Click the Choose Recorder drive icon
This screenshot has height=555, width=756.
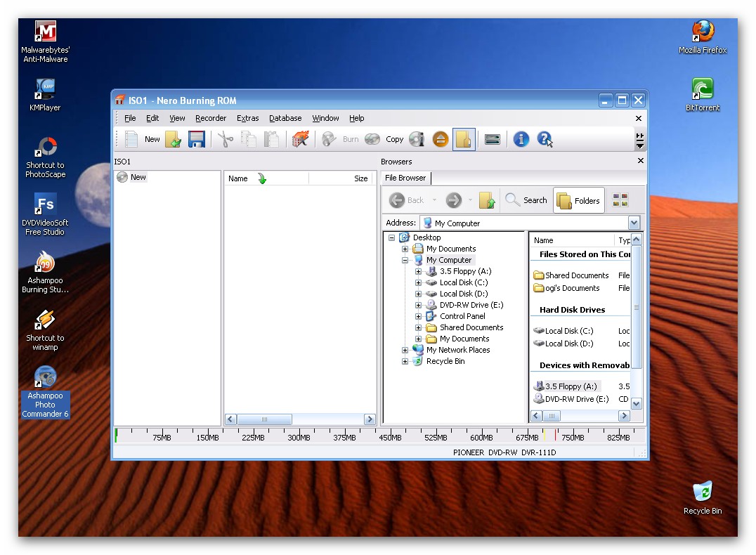pyautogui.click(x=493, y=139)
